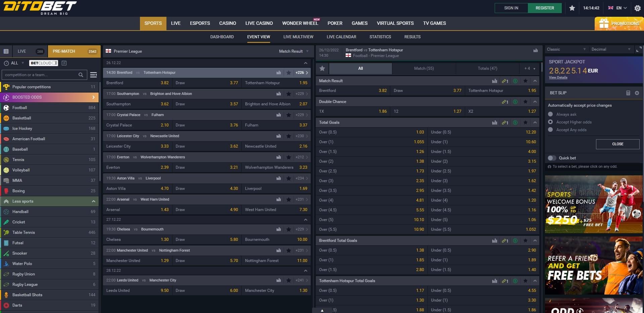Switch to LIVE CALENDAR sub-tab
The height and width of the screenshot is (313, 644).
pyautogui.click(x=341, y=37)
